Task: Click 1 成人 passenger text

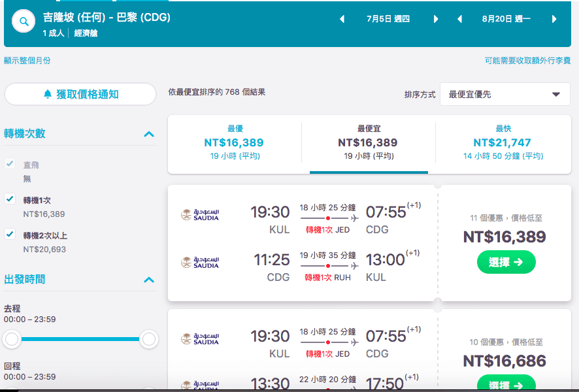Action: (54, 33)
